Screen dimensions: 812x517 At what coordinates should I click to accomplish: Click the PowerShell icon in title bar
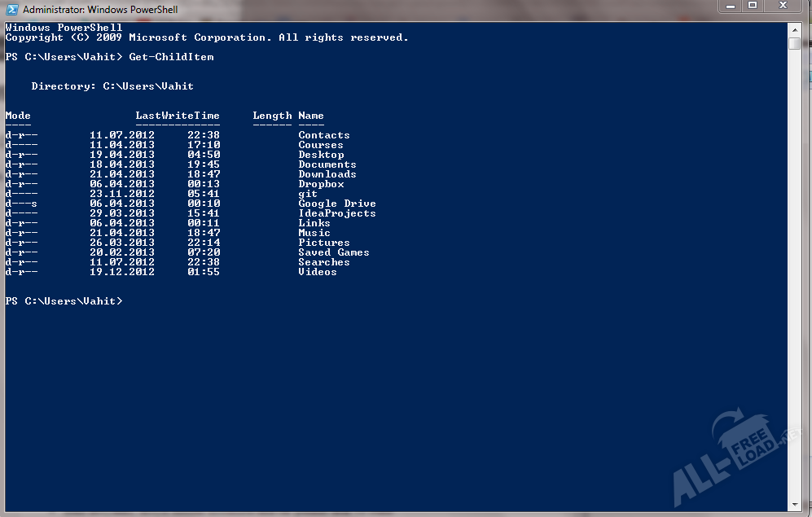(11, 10)
